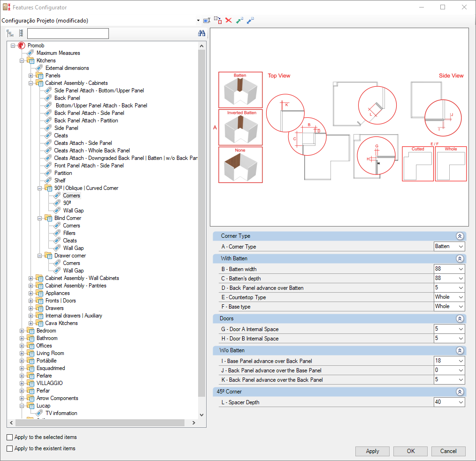Collapse the Blind Corner folder

point(40,219)
